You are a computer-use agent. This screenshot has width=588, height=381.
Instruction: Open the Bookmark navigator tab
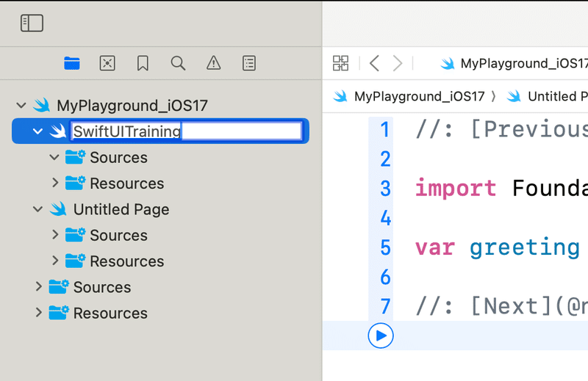tap(143, 63)
